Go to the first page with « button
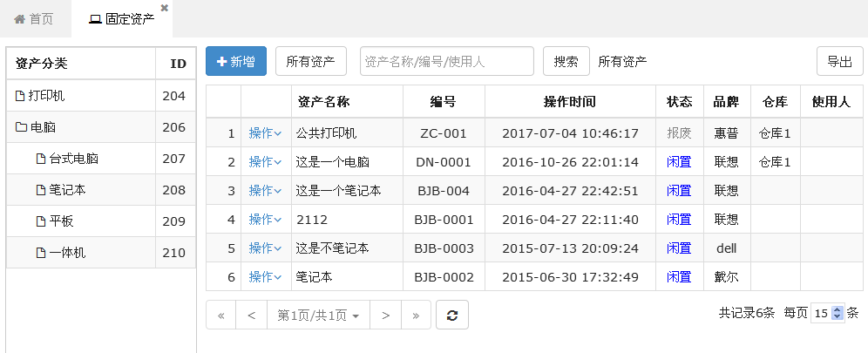The height and width of the screenshot is (353, 868). pyautogui.click(x=220, y=315)
